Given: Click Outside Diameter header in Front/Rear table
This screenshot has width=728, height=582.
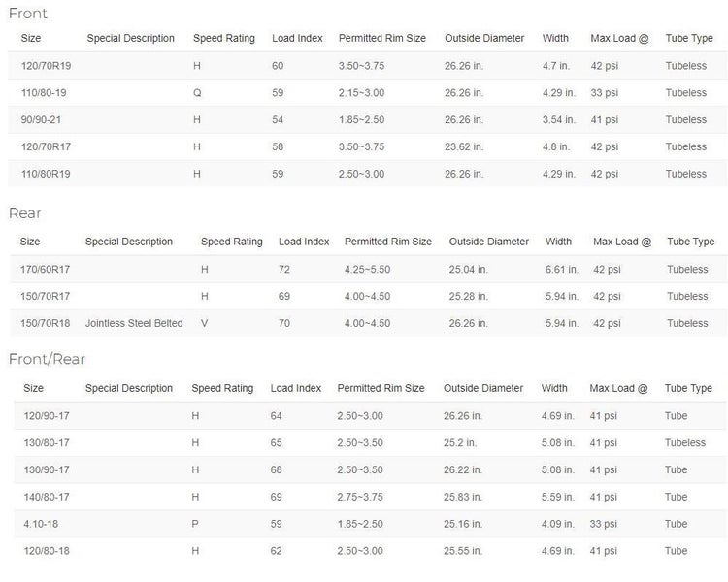Looking at the screenshot, I should click(x=483, y=388).
